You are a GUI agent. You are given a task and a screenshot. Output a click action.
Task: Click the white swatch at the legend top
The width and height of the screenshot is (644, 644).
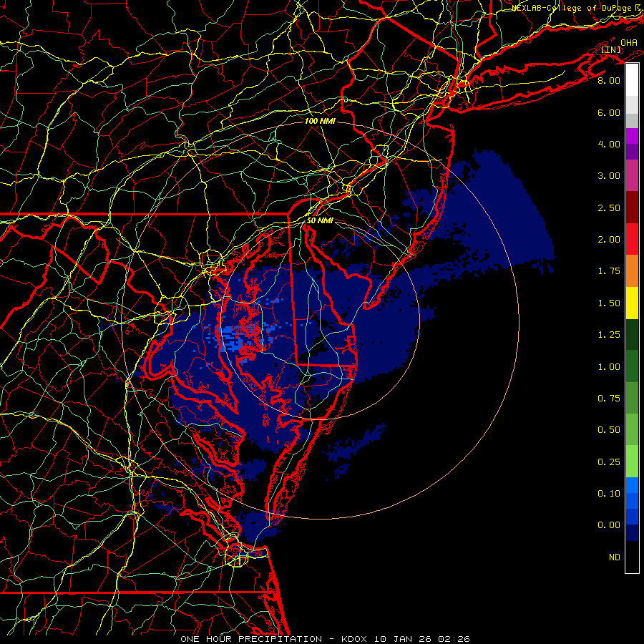(x=632, y=80)
